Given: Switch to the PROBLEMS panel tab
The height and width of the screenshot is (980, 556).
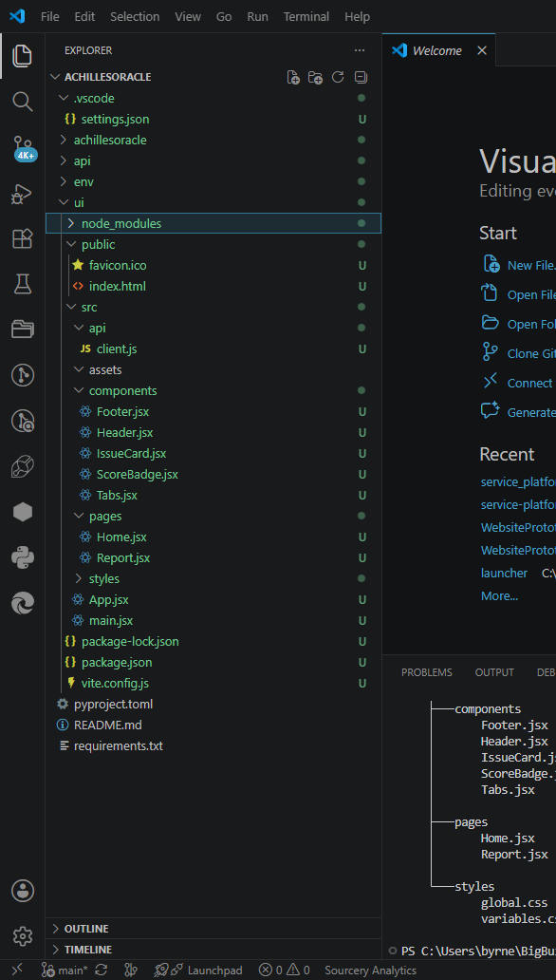Looking at the screenshot, I should pyautogui.click(x=427, y=672).
